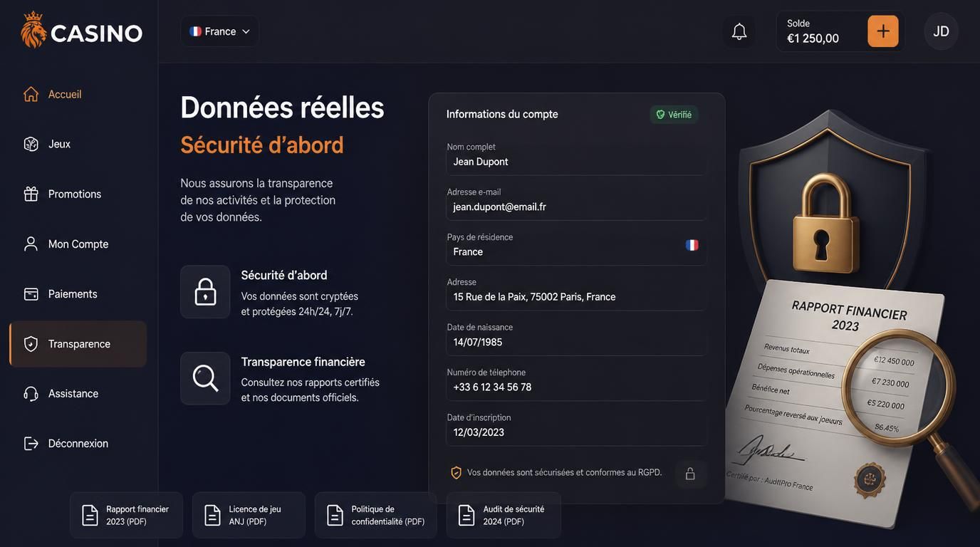This screenshot has height=547, width=980.
Task: Open the JD profile avatar
Action: tap(941, 31)
